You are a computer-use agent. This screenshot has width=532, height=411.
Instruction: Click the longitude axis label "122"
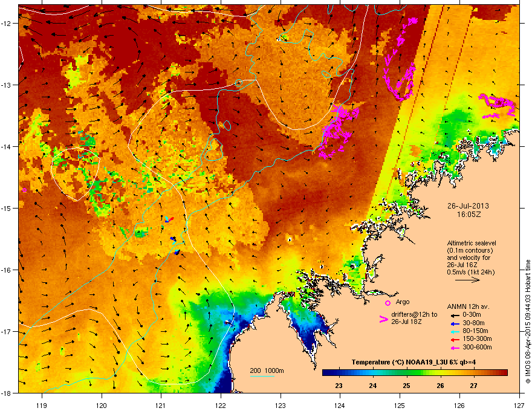click(221, 405)
